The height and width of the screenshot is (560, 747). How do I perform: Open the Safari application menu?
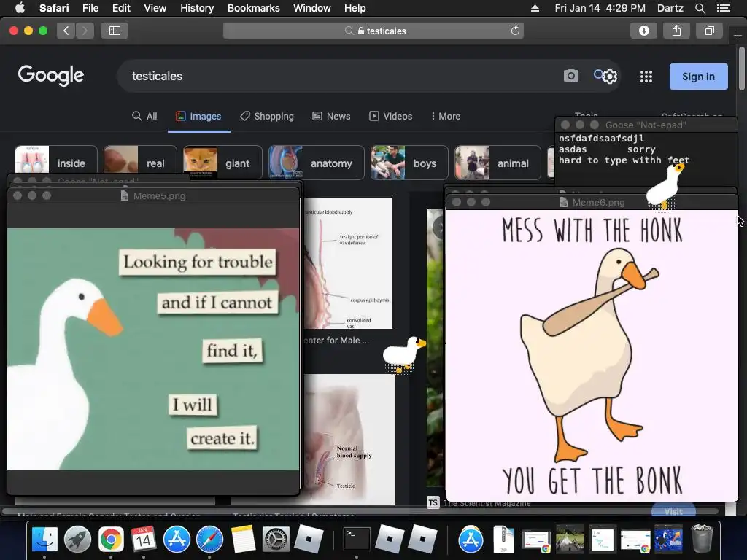(x=54, y=8)
